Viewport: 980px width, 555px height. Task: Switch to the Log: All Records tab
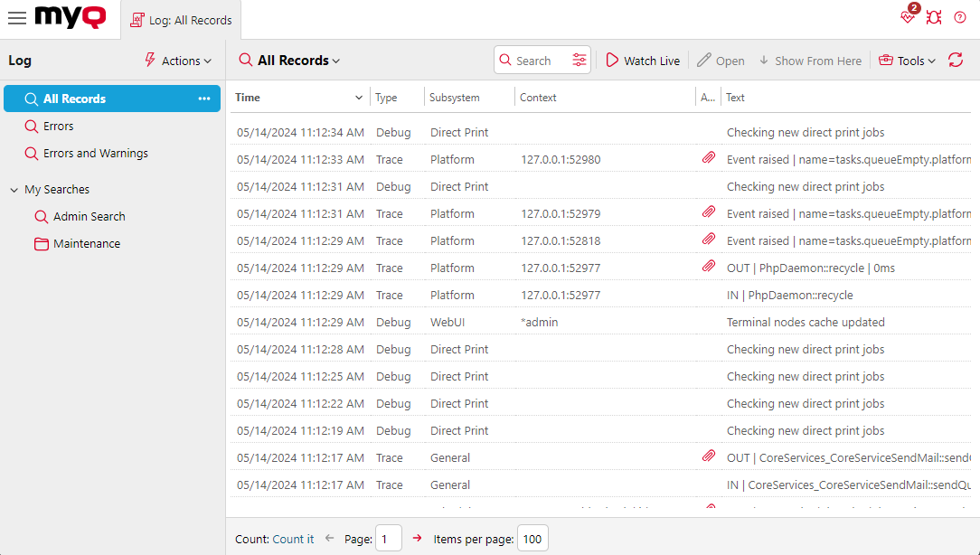click(181, 18)
